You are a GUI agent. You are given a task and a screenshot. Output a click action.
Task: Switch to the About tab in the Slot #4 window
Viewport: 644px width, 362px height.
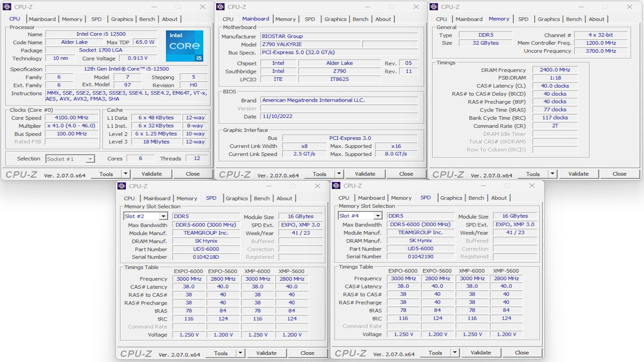click(499, 198)
